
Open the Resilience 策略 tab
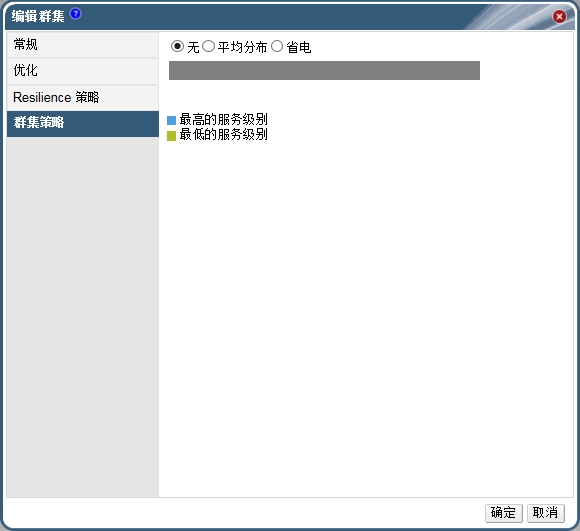pyautogui.click(x=82, y=98)
